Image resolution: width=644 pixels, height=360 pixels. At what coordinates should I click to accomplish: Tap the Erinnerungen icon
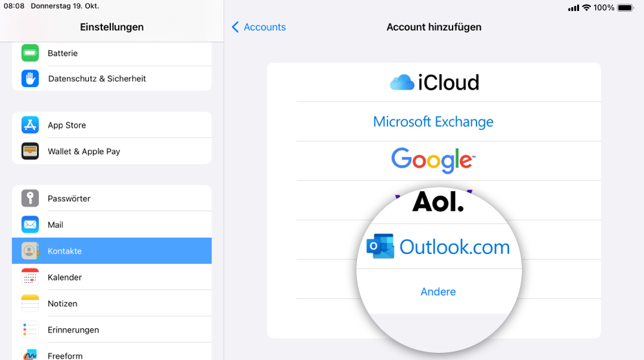[30, 329]
